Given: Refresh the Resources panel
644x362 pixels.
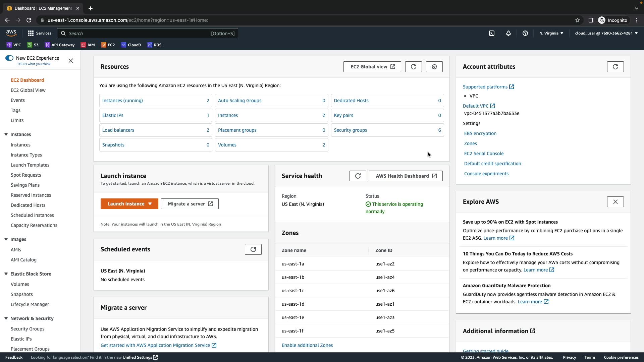Looking at the screenshot, I should pos(413,67).
